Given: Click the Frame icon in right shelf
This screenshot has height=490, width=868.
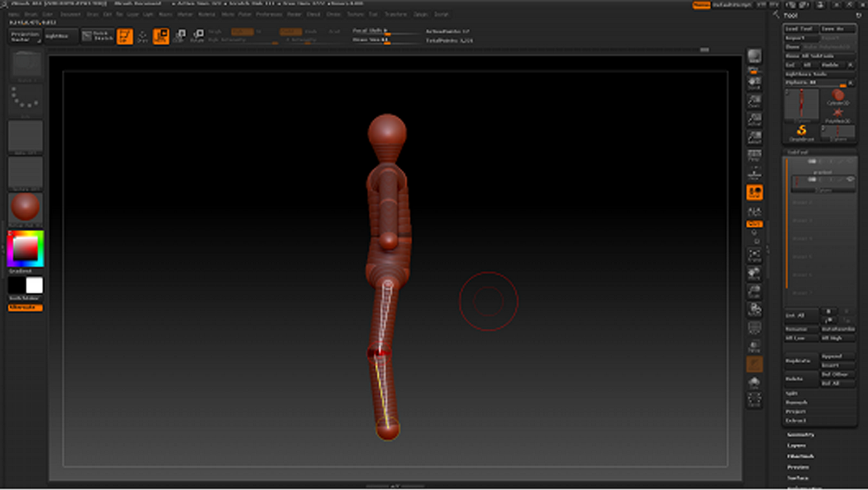Looking at the screenshot, I should 754,255.
